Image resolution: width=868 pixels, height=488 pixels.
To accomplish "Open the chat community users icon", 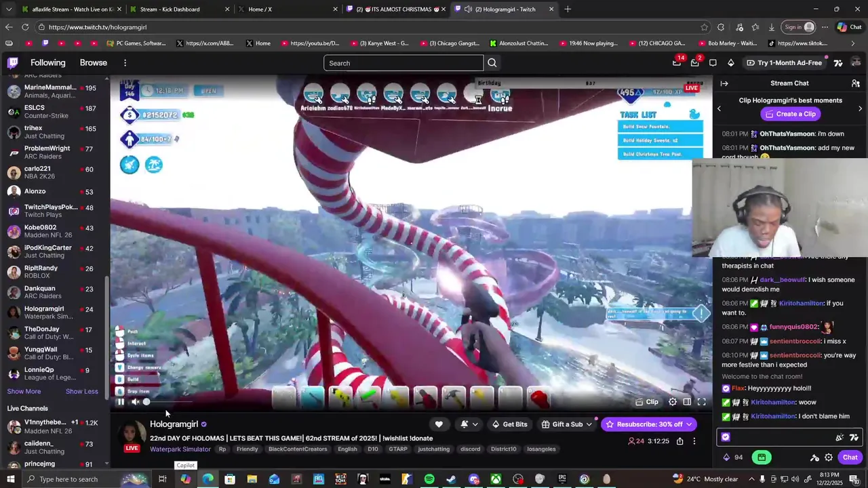I will click(856, 83).
